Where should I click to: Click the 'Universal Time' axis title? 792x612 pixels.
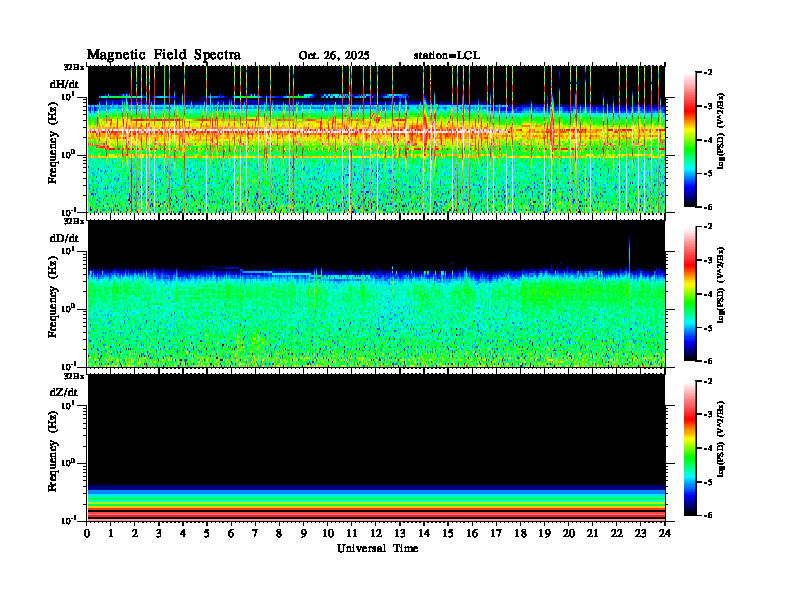377,548
